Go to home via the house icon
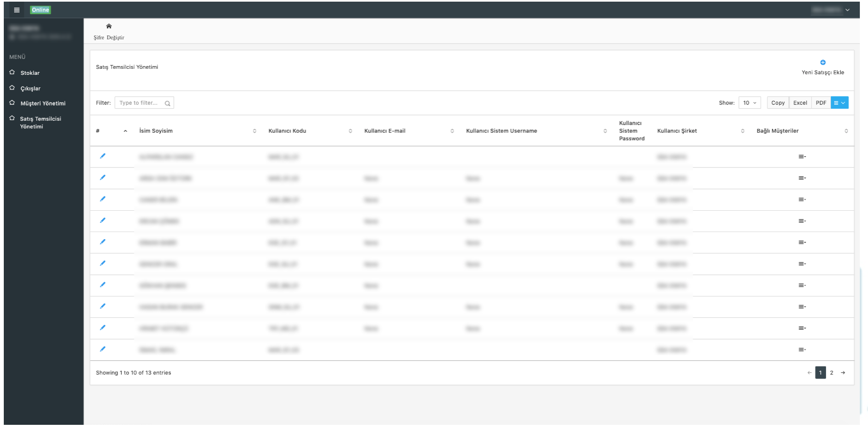 [x=109, y=26]
